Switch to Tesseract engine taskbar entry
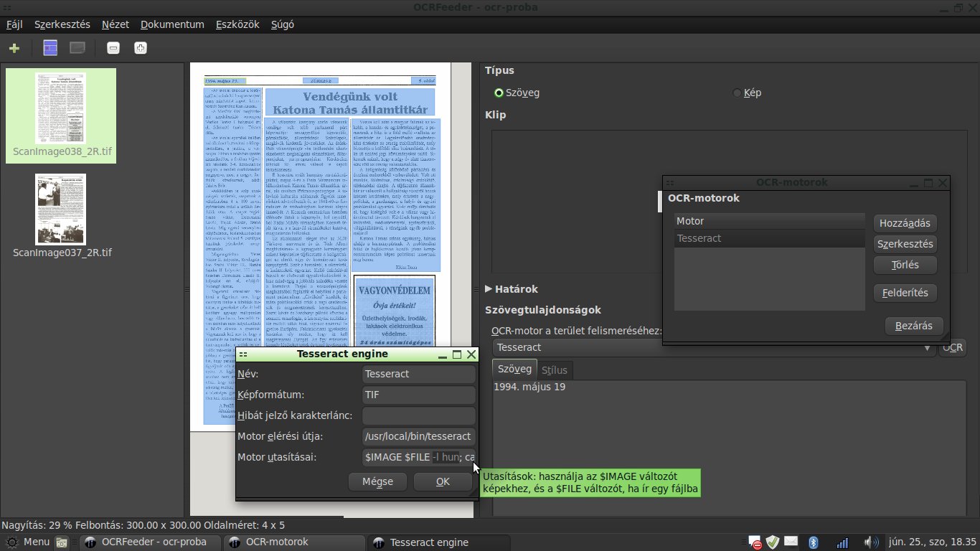 pos(439,542)
